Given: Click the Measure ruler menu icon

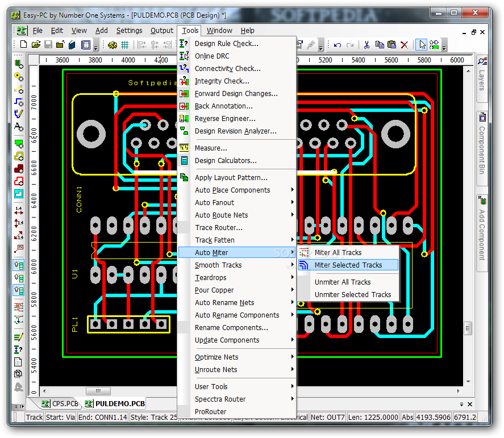Looking at the screenshot, I should (x=184, y=148).
